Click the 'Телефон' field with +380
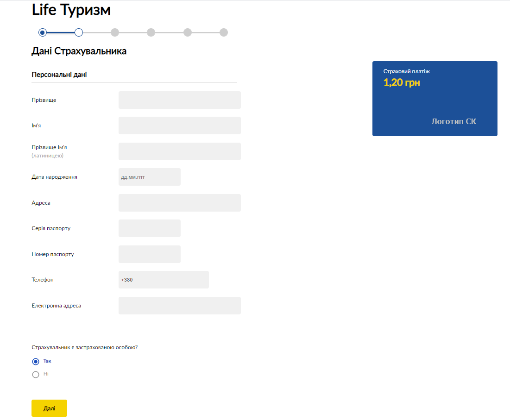Screen dimensions: 510x420 point(164,280)
